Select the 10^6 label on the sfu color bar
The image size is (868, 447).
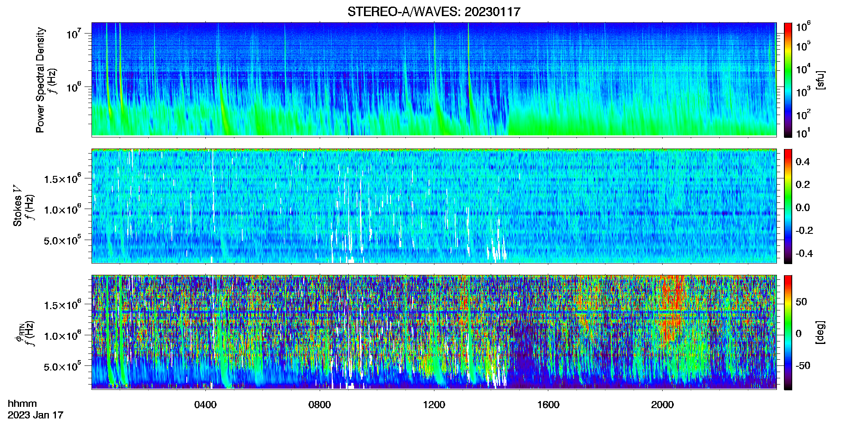[803, 27]
